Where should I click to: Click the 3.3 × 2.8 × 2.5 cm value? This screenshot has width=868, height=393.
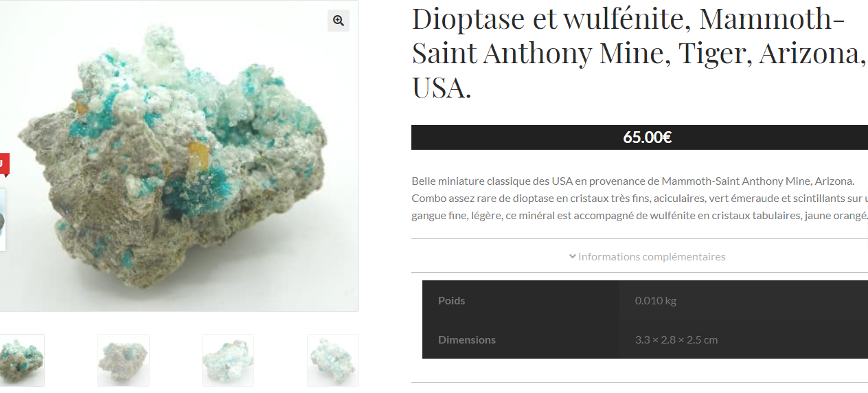676,339
